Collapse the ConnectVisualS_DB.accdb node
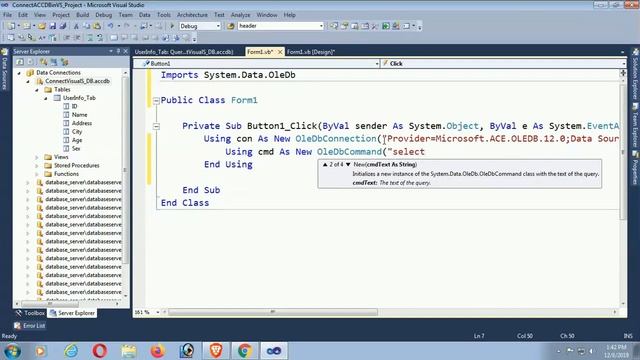This screenshot has width=640, height=360. pyautogui.click(x=28, y=81)
